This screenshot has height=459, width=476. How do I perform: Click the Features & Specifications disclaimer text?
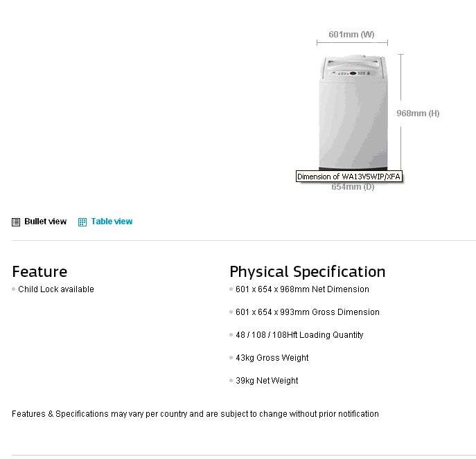[195, 414]
